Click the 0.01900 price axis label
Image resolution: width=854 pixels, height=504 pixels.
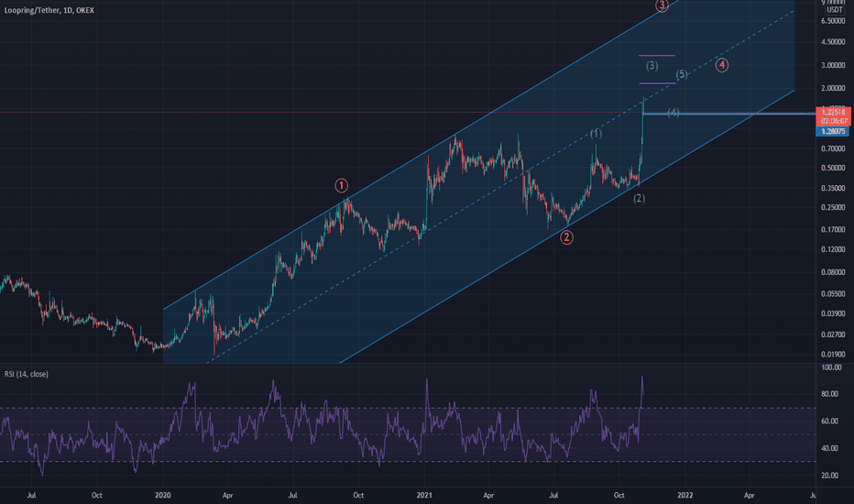point(833,355)
